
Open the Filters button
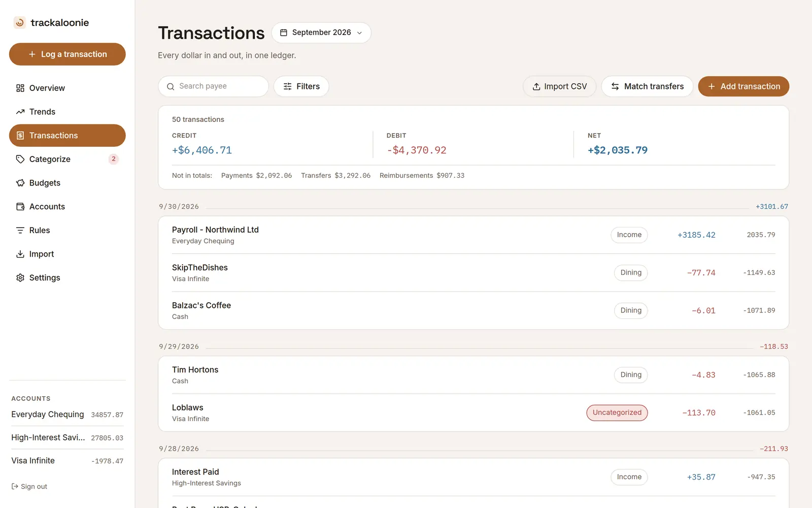pyautogui.click(x=301, y=86)
